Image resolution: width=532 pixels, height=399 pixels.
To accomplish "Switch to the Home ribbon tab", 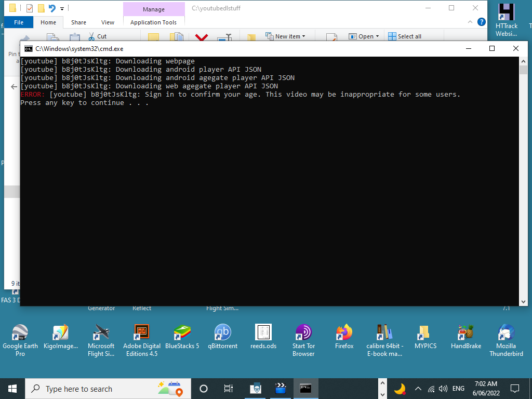I will [x=48, y=22].
